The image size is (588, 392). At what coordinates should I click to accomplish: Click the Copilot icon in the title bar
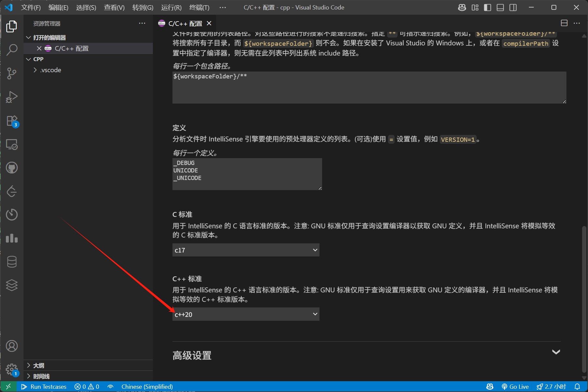[462, 7]
